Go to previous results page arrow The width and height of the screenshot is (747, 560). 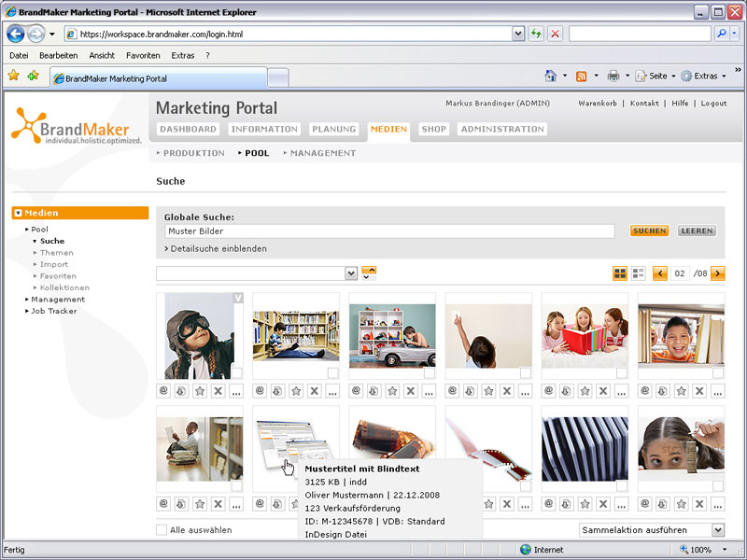click(660, 273)
